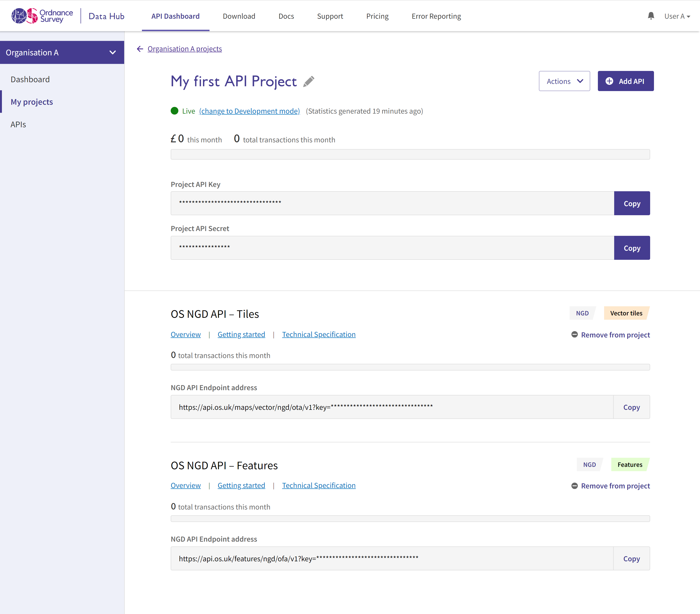Open Technical Specification for OS NGD Tiles
700x614 pixels.
point(319,334)
